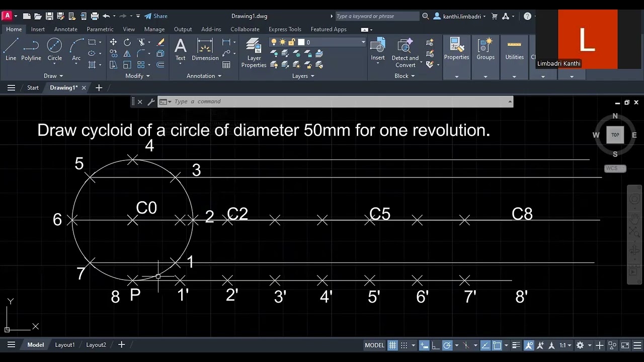Toggle ortho mode in status bar
The width and height of the screenshot is (644, 362).
pos(436,345)
